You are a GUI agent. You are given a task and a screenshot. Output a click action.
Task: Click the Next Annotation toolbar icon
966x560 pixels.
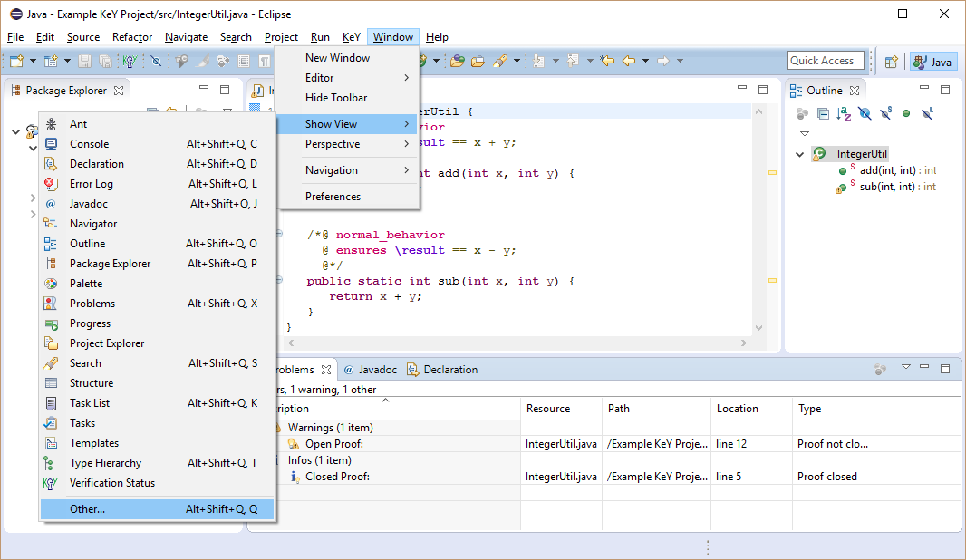point(538,61)
